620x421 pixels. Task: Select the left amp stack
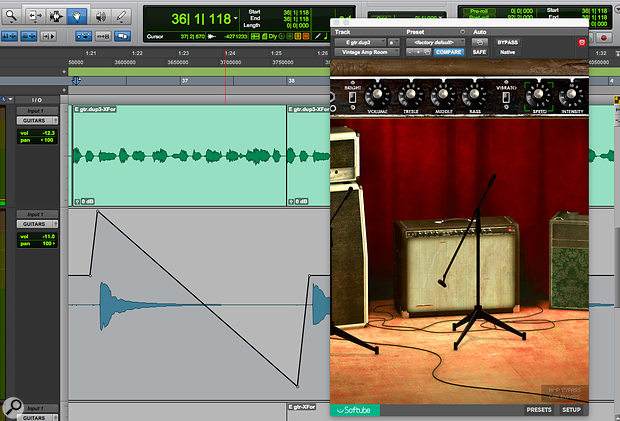coord(347,225)
